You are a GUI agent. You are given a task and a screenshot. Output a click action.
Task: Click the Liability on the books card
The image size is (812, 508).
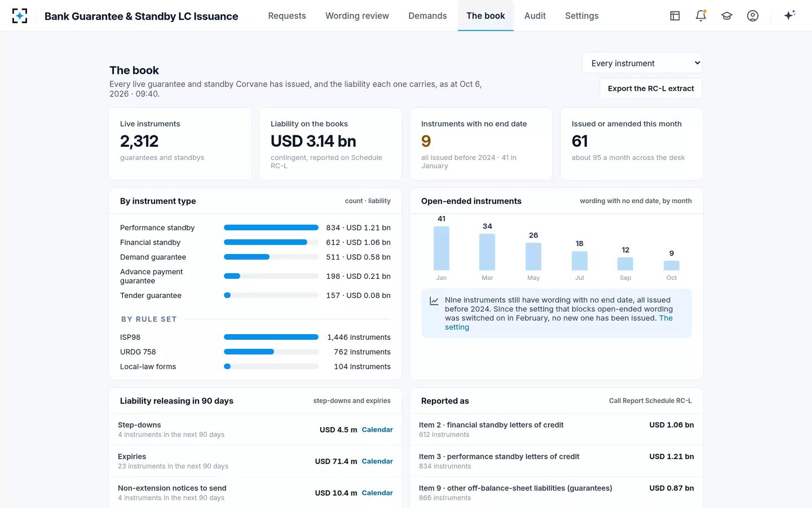click(x=330, y=144)
